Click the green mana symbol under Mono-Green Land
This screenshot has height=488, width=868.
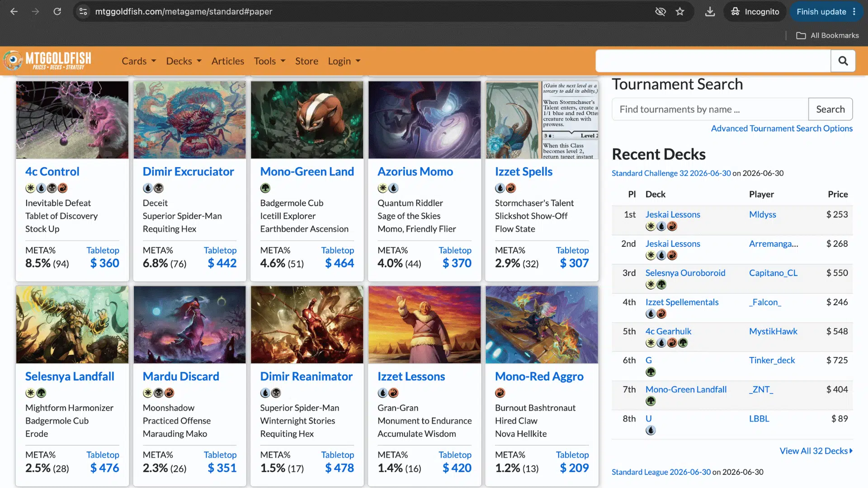265,188
